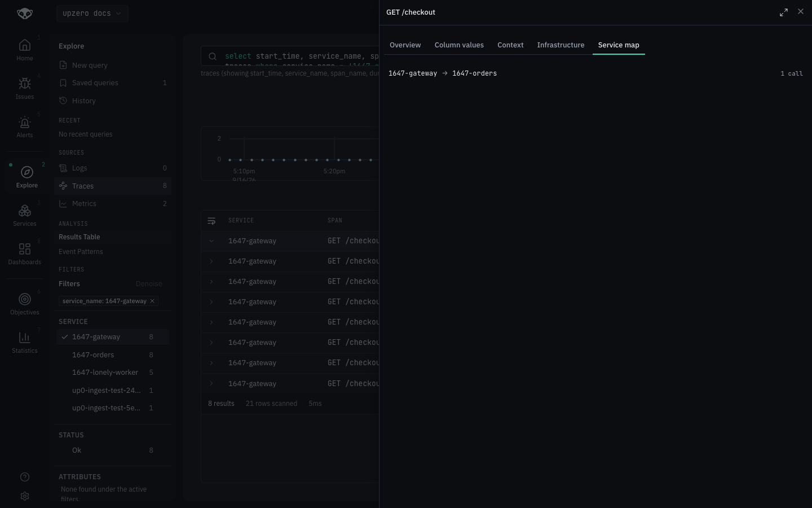Image resolution: width=812 pixels, height=508 pixels.
Task: Open the Statistics chart icon
Action: pos(25,338)
